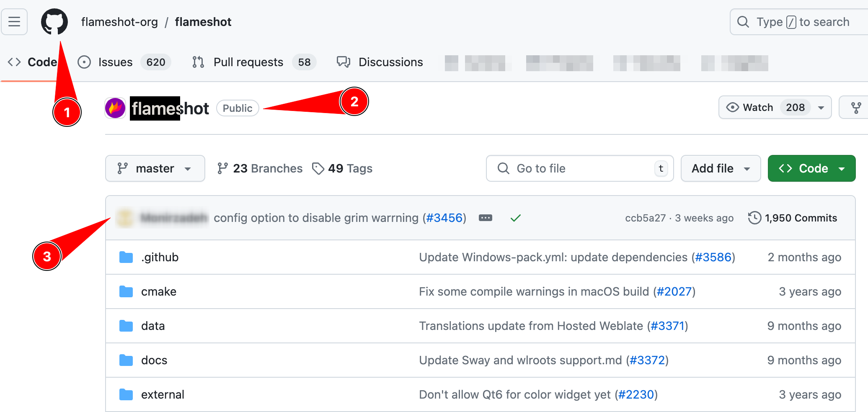Open the Pull requests tab
Viewport: 868px width, 412px height.
(254, 62)
